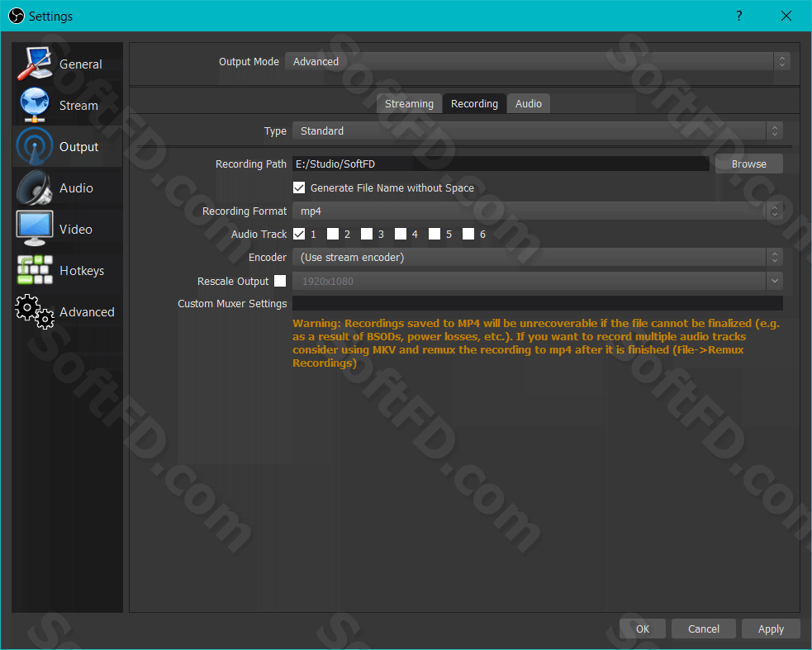
Task: Enable audio track 5
Action: 434,234
